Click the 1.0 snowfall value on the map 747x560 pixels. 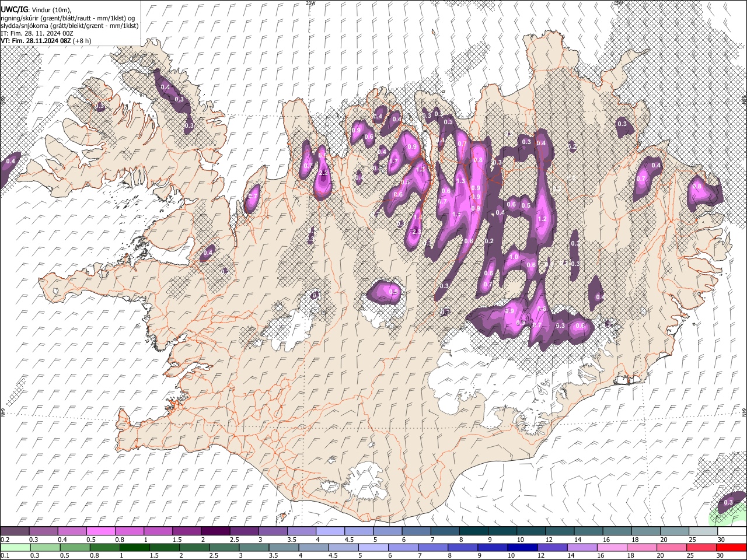pos(514,257)
